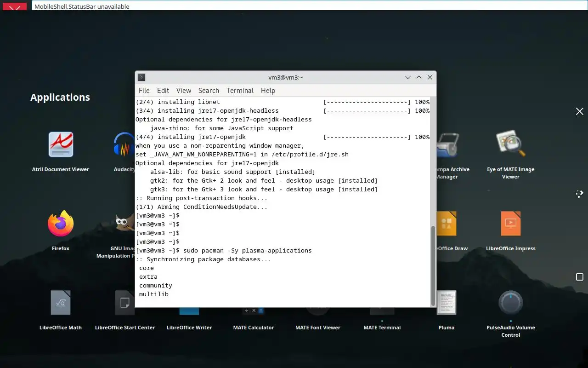Open the Edit menu in terminal
Image resolution: width=588 pixels, height=368 pixels.
163,91
